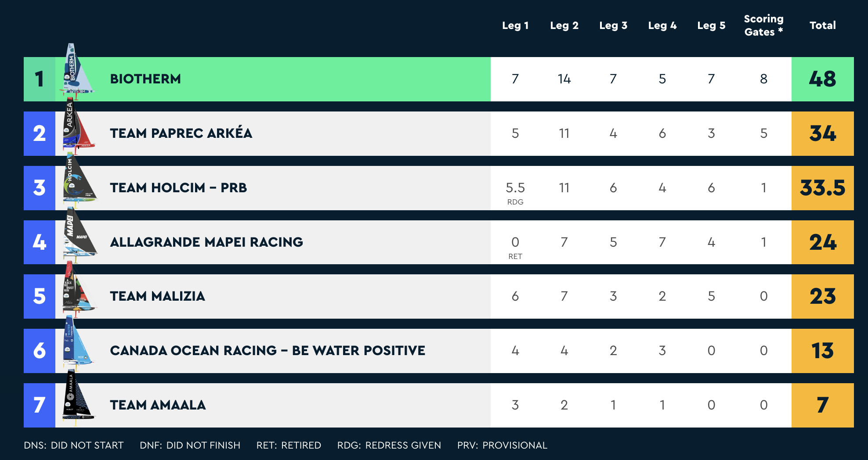Click Holcim's yellow total 33.5 cell

822,188
